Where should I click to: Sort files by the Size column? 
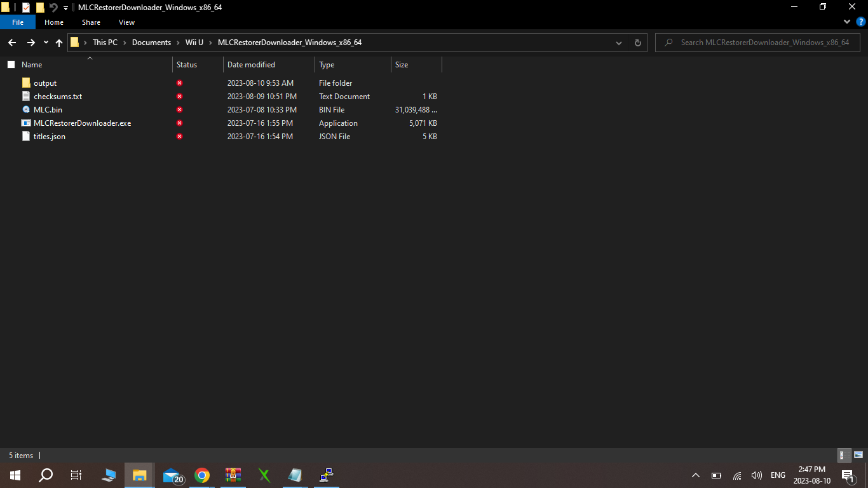402,65
